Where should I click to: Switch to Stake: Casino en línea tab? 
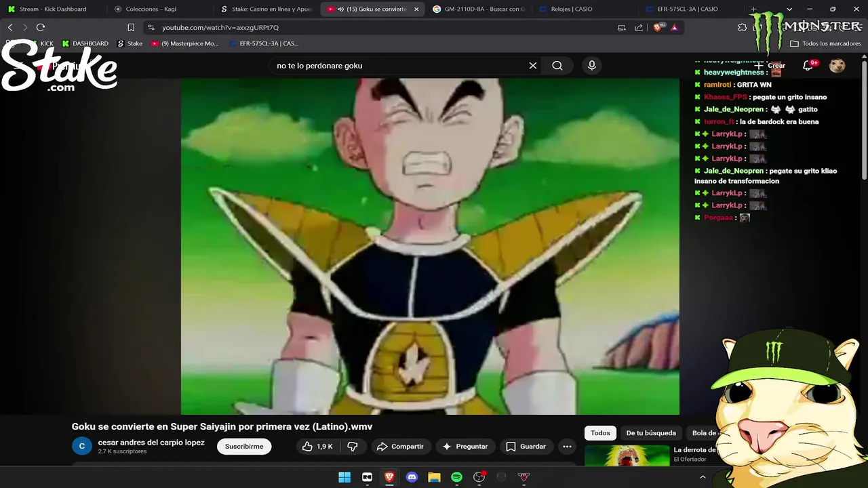tap(266, 9)
